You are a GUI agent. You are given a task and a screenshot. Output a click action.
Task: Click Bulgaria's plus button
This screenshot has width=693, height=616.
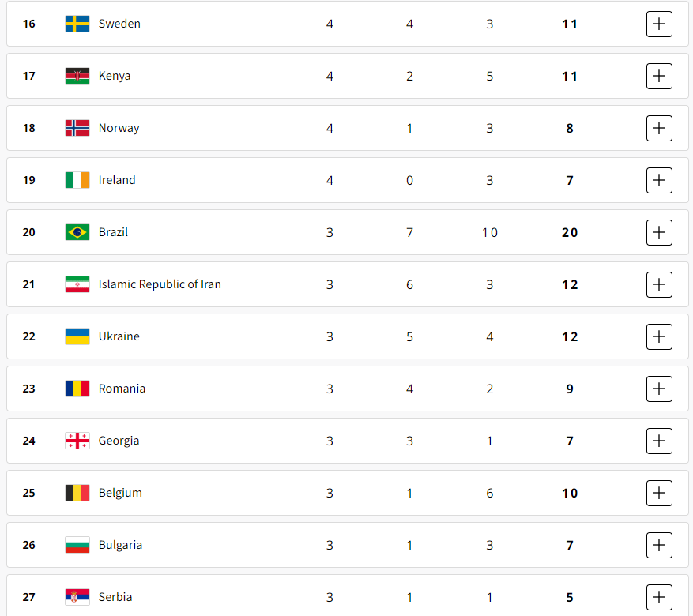(659, 545)
